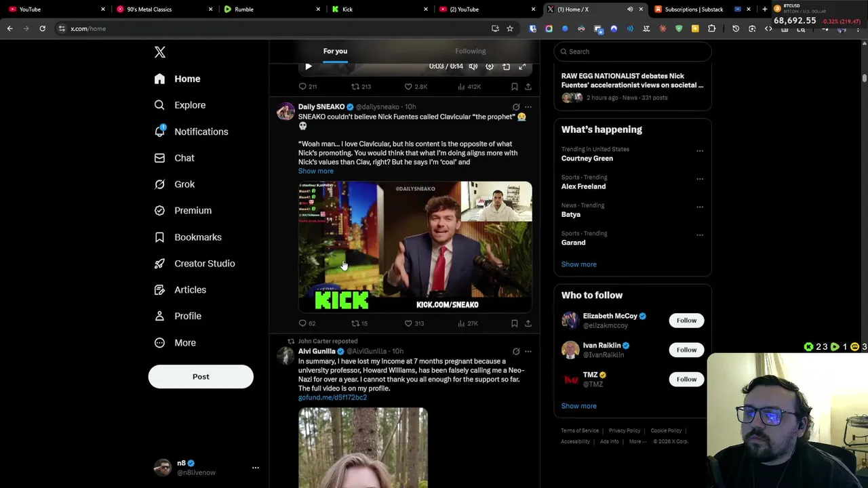Open Home in the sidebar
This screenshot has width=868, height=488.
177,79
